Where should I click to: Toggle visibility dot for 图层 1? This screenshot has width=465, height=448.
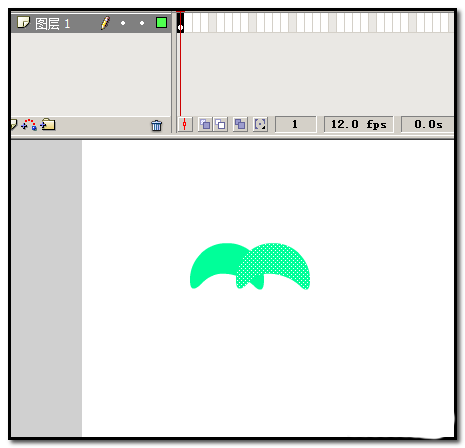(123, 23)
